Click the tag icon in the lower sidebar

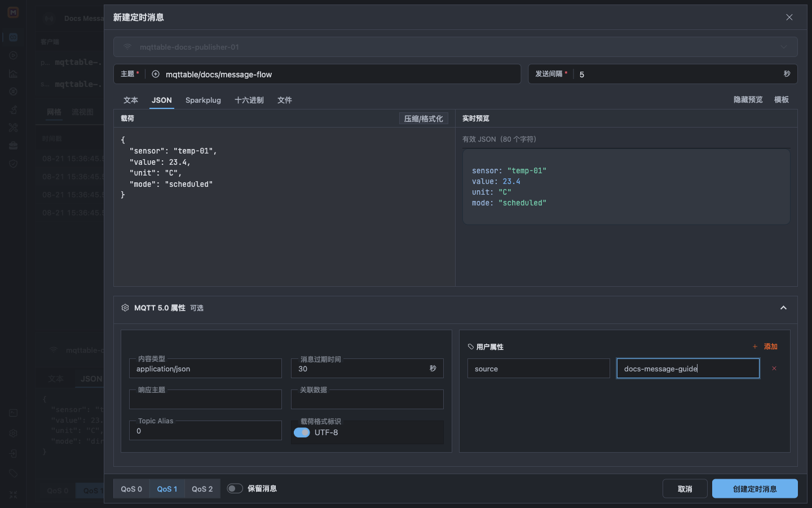13,474
